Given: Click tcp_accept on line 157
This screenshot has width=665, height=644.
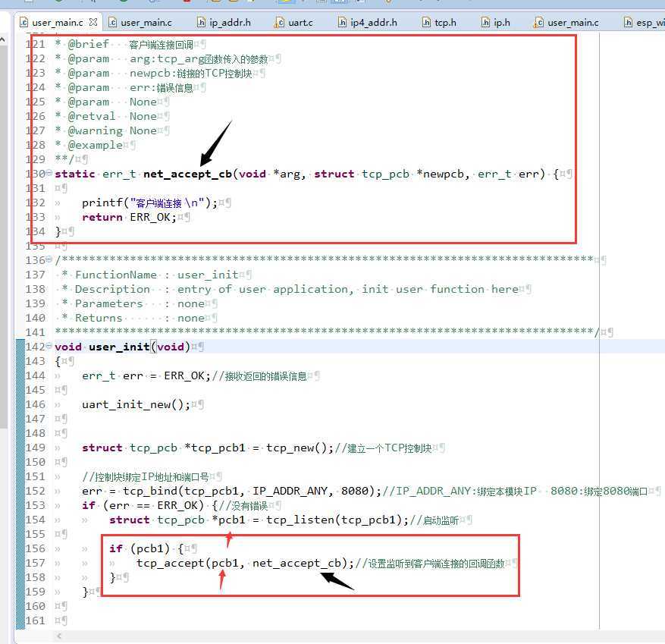Looking at the screenshot, I should click(170, 564).
